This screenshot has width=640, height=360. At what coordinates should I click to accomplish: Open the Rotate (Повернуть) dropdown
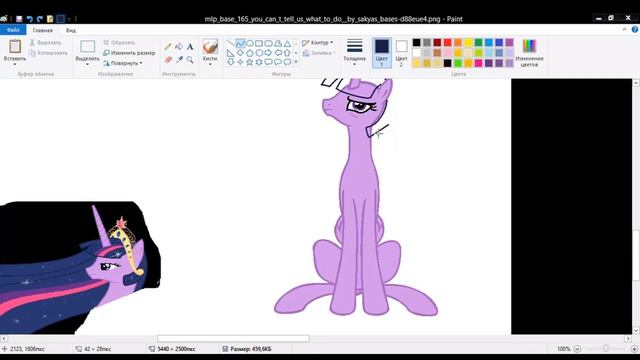pyautogui.click(x=123, y=63)
